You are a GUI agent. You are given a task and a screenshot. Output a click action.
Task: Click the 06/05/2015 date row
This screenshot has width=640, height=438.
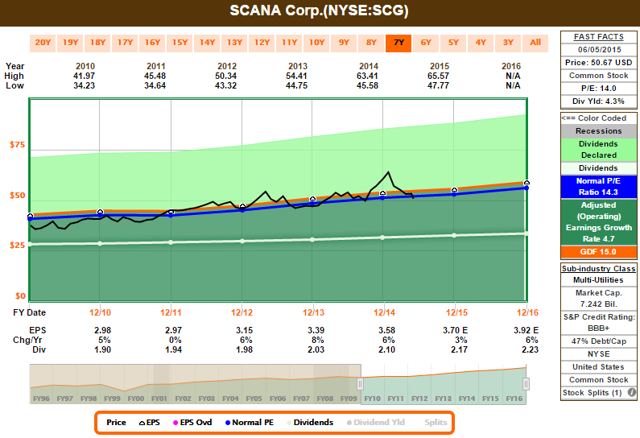click(x=598, y=49)
